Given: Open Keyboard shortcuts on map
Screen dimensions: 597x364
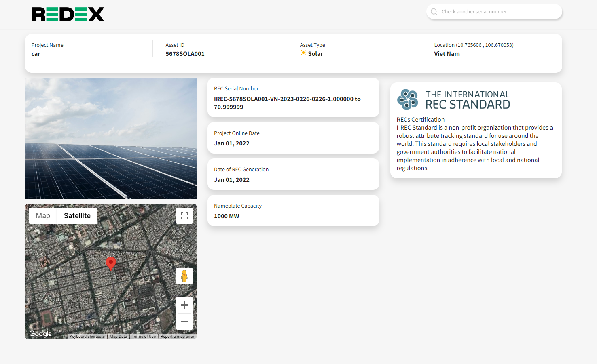Looking at the screenshot, I should coord(87,337).
